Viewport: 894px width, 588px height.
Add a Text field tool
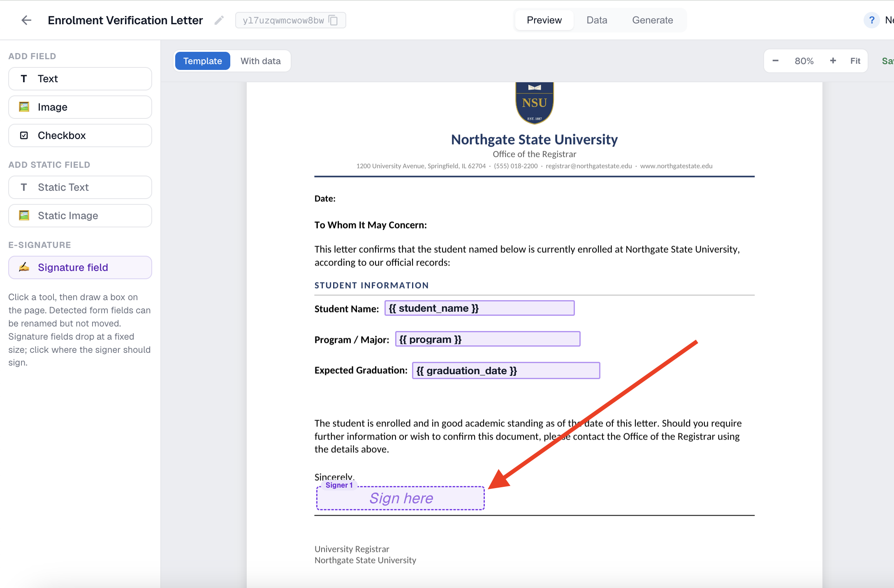point(80,79)
